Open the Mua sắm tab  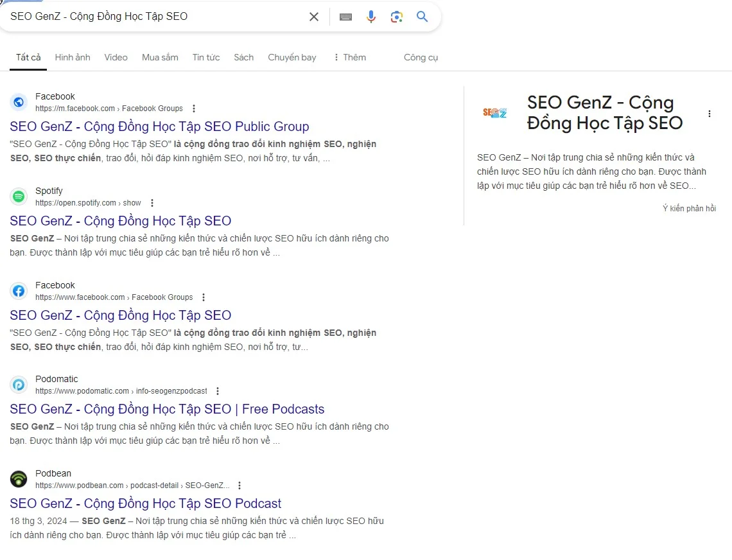click(x=160, y=57)
